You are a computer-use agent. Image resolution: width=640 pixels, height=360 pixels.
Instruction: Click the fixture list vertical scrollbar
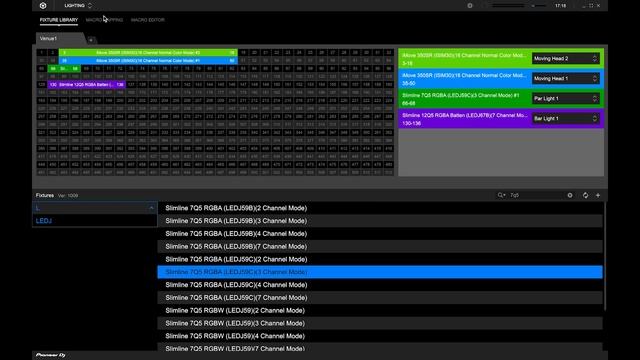(604, 256)
